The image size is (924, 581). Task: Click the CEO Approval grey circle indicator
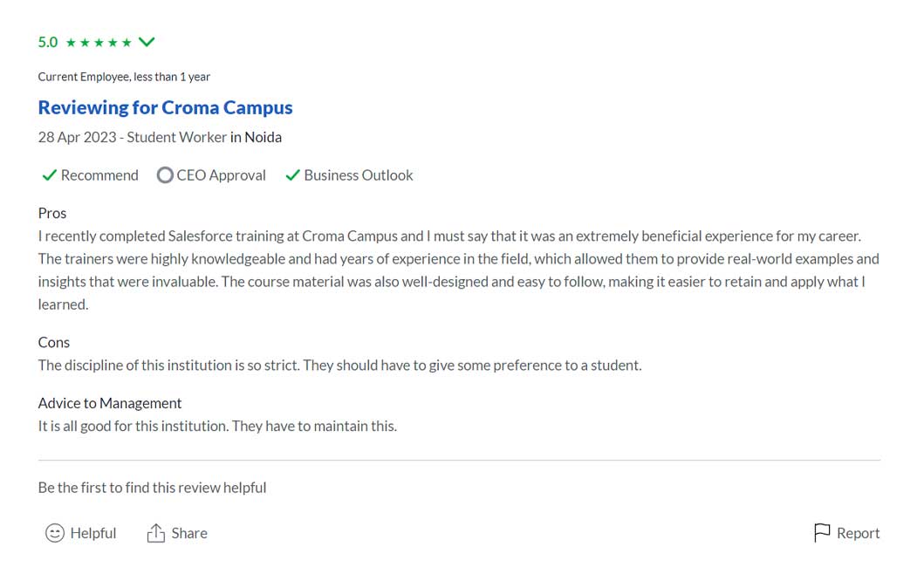[x=165, y=175]
